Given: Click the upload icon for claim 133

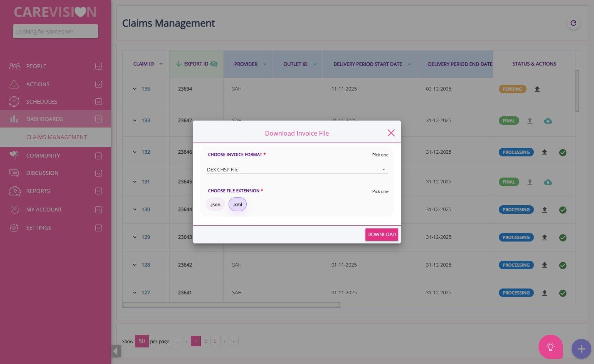Looking at the screenshot, I should point(530,121).
